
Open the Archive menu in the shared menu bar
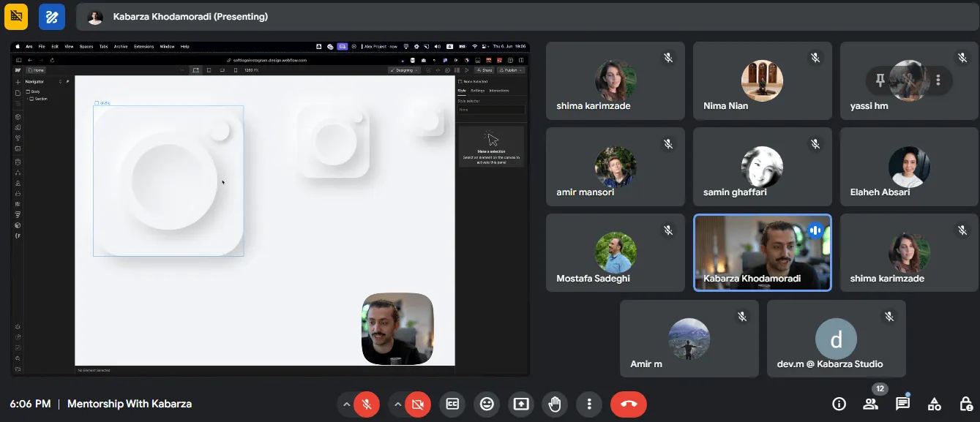click(121, 46)
